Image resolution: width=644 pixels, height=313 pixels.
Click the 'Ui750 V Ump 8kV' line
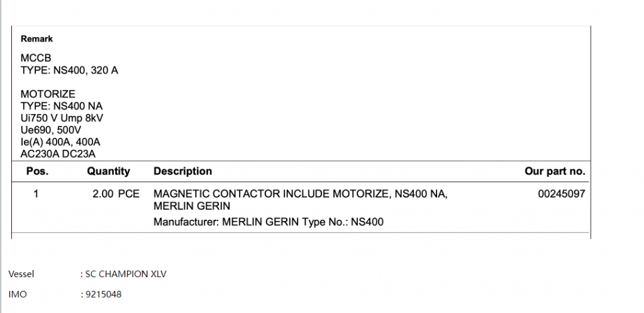tap(62, 118)
